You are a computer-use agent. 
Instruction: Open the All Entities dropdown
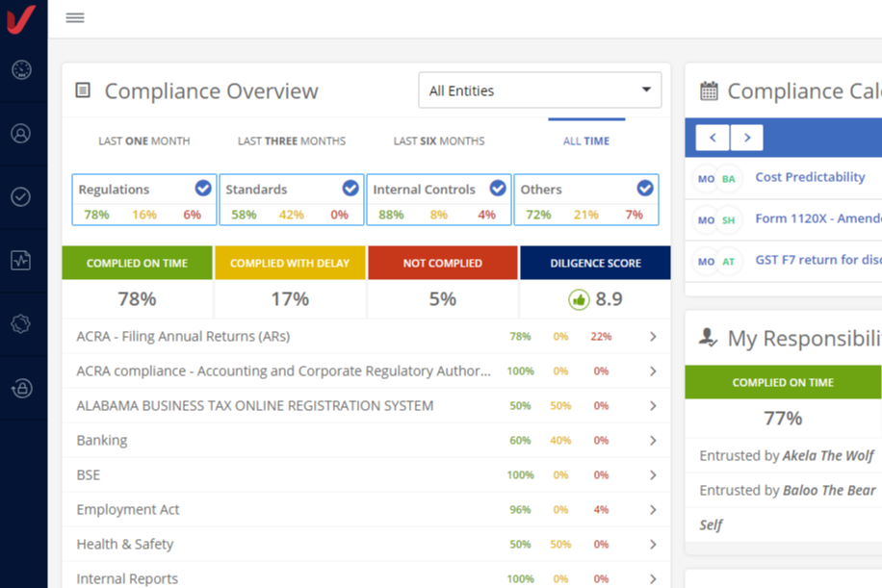tap(539, 90)
